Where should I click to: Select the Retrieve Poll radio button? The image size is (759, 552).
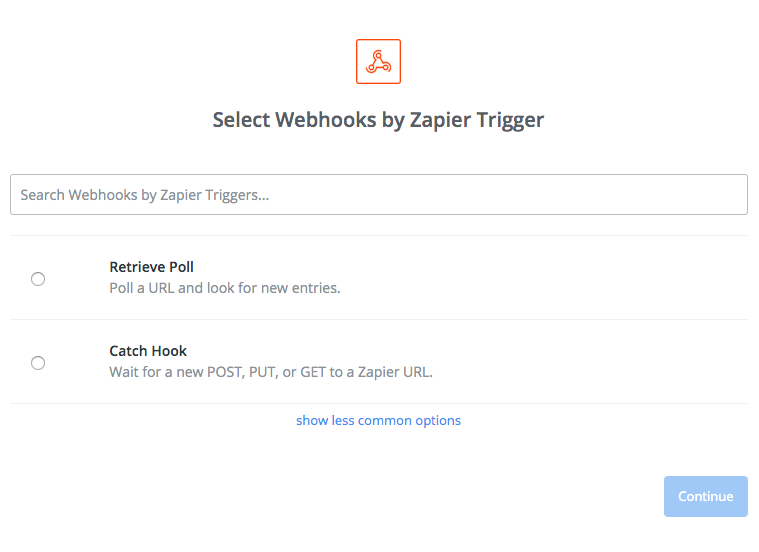coord(38,279)
